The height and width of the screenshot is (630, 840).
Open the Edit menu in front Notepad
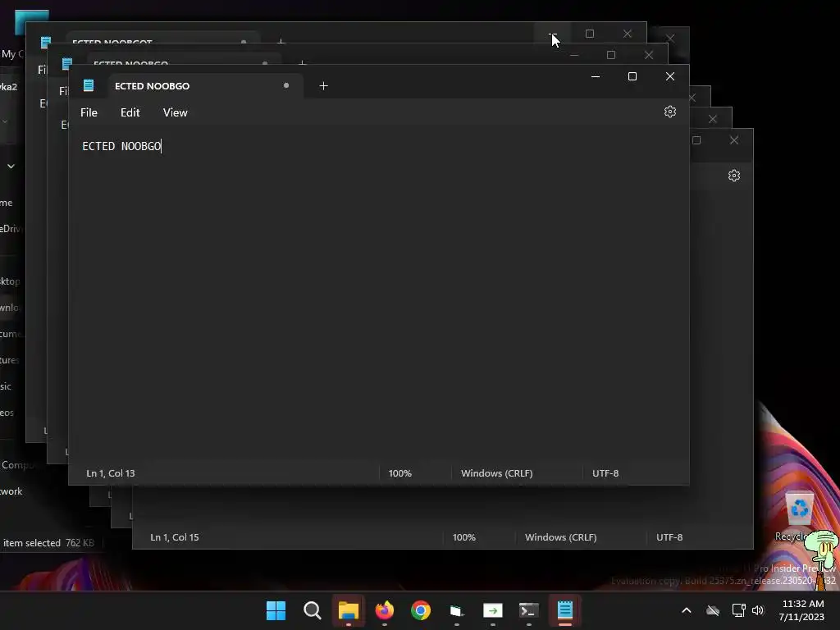[130, 112]
